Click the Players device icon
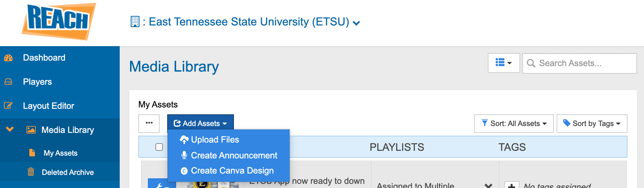Screen dimensions: 644x188 pos(8,82)
